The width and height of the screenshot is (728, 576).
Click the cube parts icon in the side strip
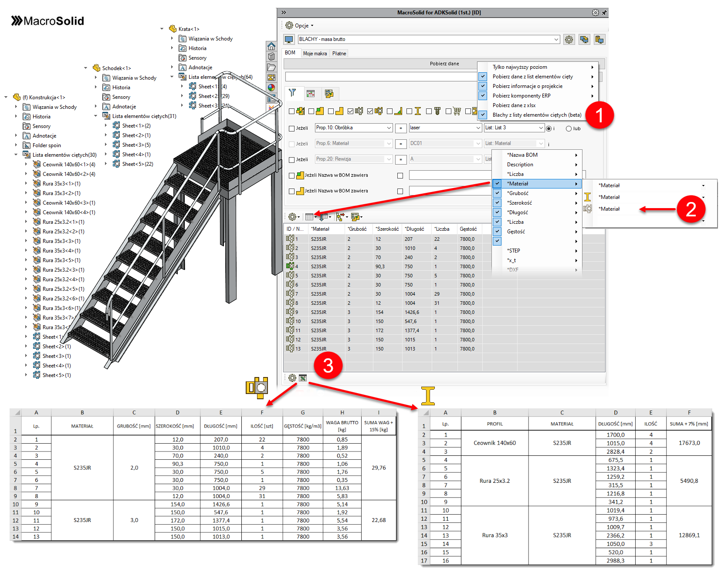tap(271, 57)
